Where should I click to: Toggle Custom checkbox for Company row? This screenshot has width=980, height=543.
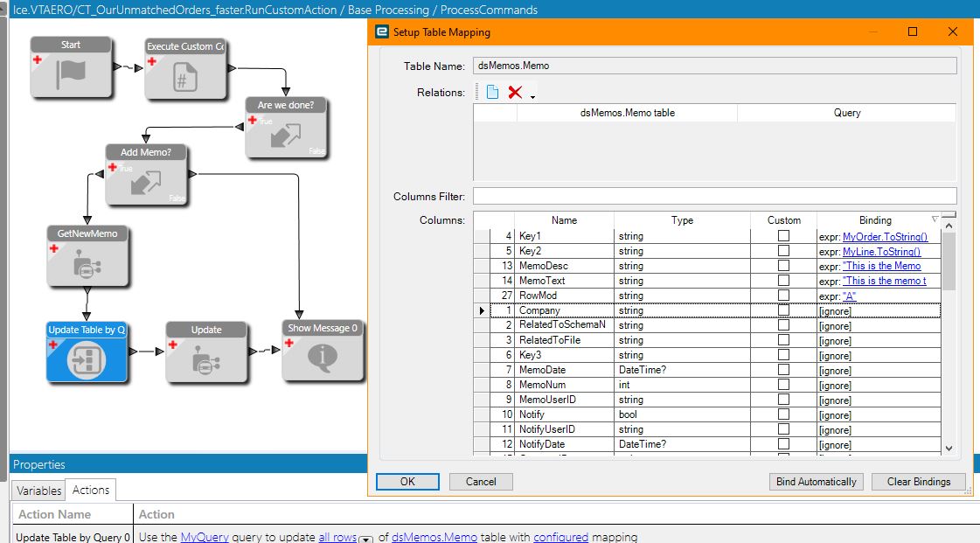tap(783, 310)
